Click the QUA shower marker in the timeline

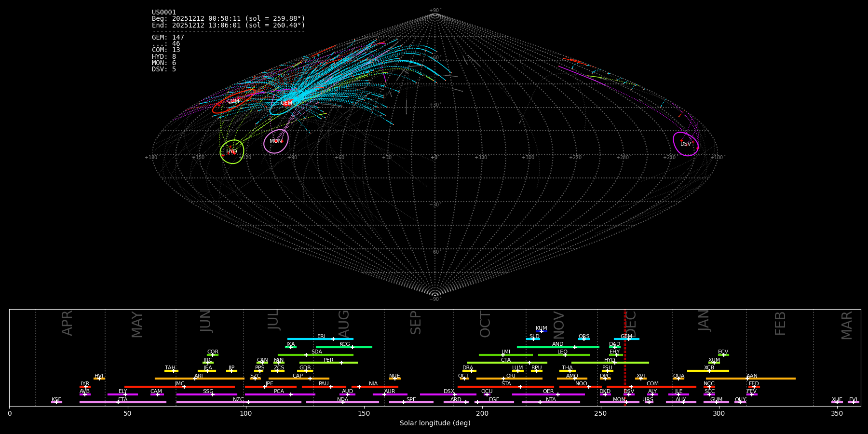(x=678, y=379)
